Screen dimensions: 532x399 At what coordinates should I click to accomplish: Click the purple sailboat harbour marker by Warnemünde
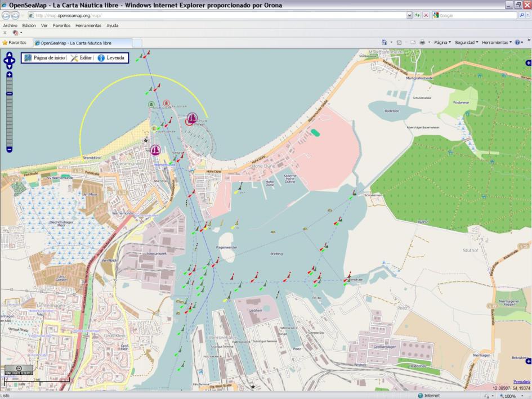(x=155, y=150)
